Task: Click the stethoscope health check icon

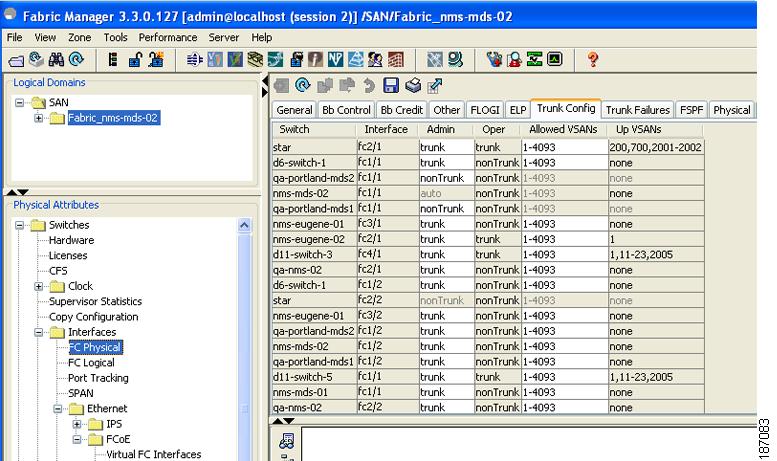Action: tap(494, 59)
